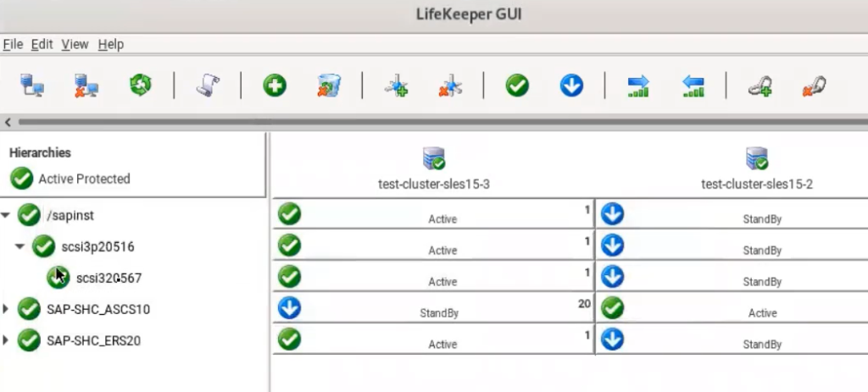Click the In Service green checkmark toolbar icon
868x392 pixels.
(517, 86)
